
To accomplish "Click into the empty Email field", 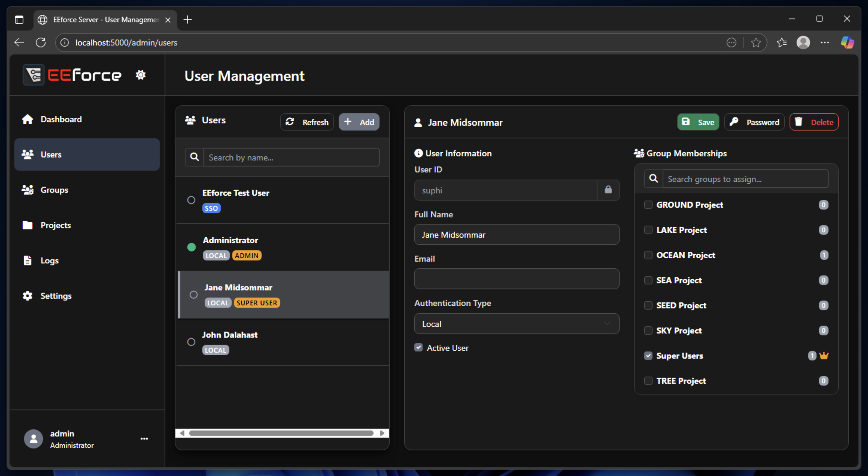I will [516, 279].
